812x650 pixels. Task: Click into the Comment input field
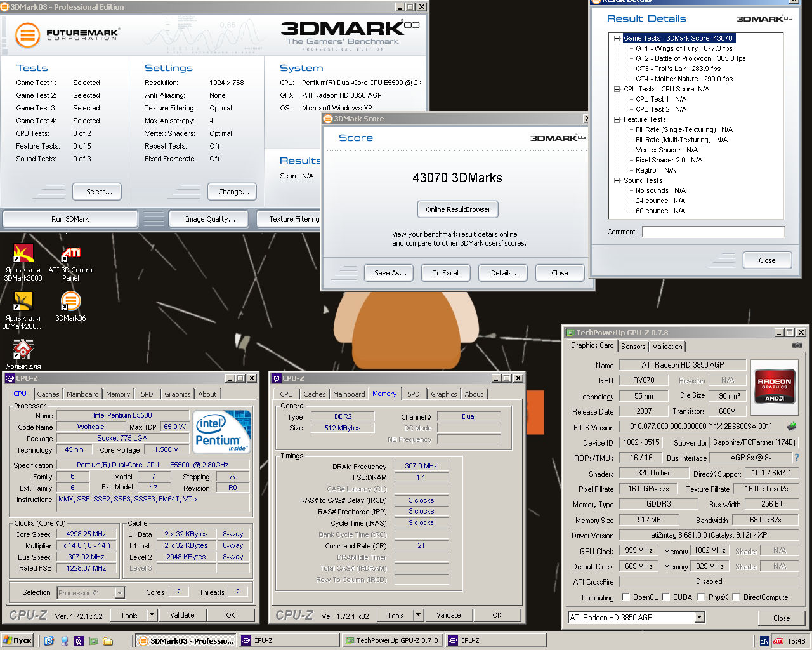point(713,232)
